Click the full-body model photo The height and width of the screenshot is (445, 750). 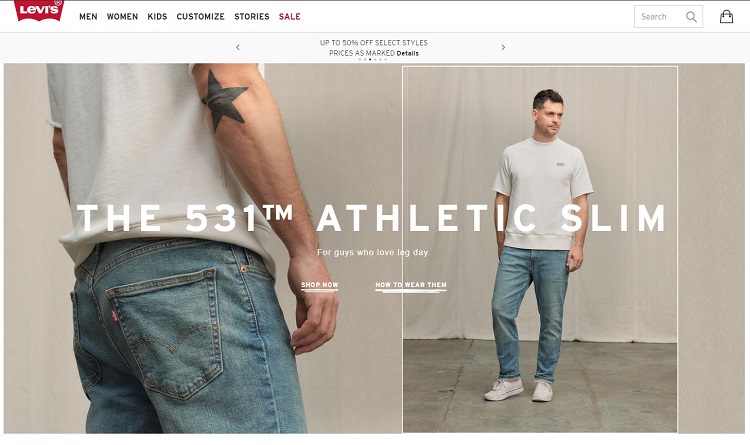click(540, 249)
